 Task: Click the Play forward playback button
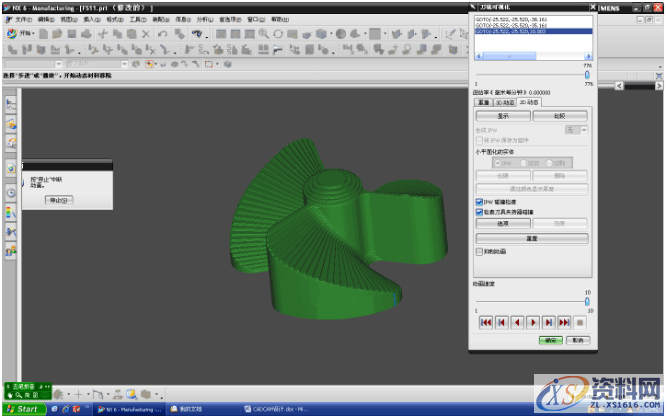[533, 322]
